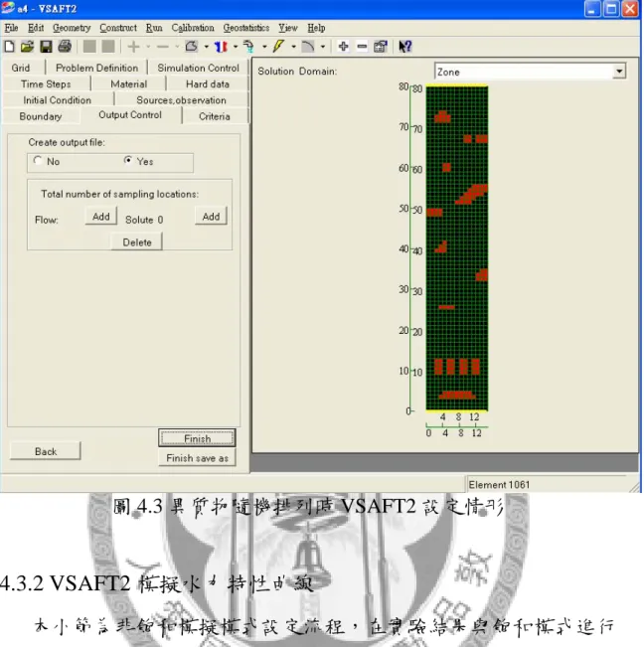
Task: Click the Add button next to Flow
Action: [x=101, y=217]
